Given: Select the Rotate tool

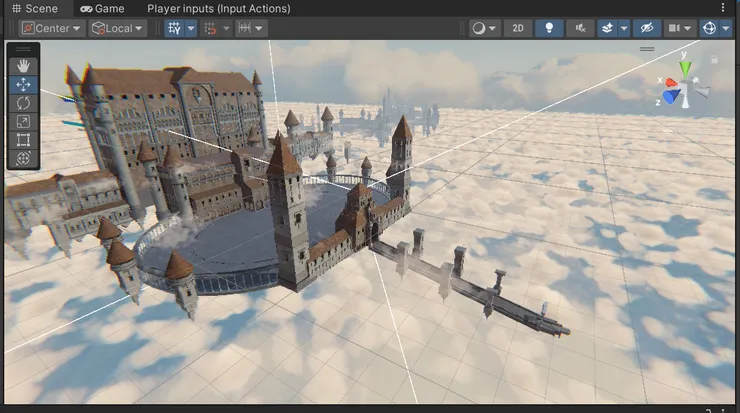Looking at the screenshot, I should [x=23, y=102].
